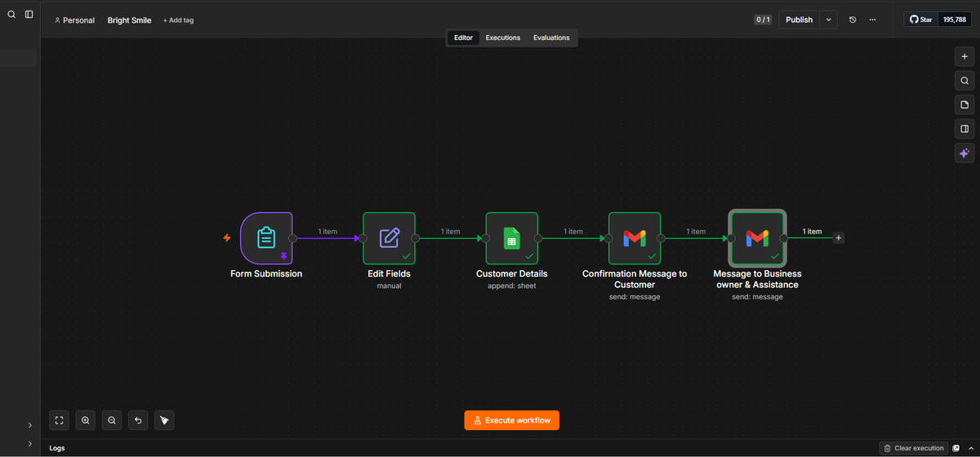
Task: Select the Edit Fields node
Action: [x=390, y=238]
